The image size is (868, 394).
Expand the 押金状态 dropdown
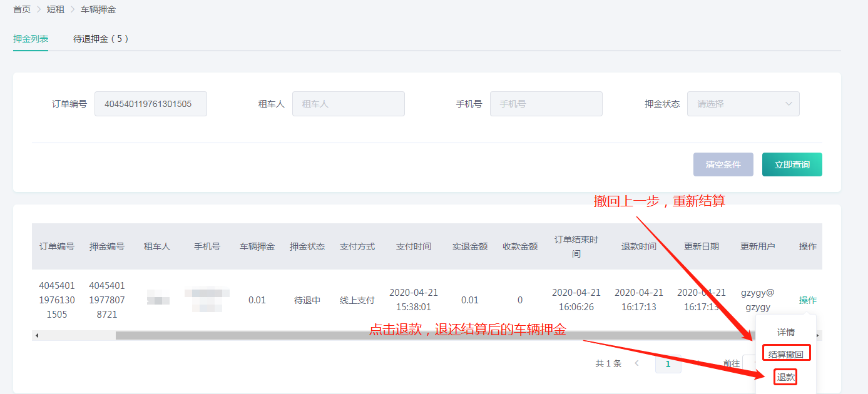743,104
